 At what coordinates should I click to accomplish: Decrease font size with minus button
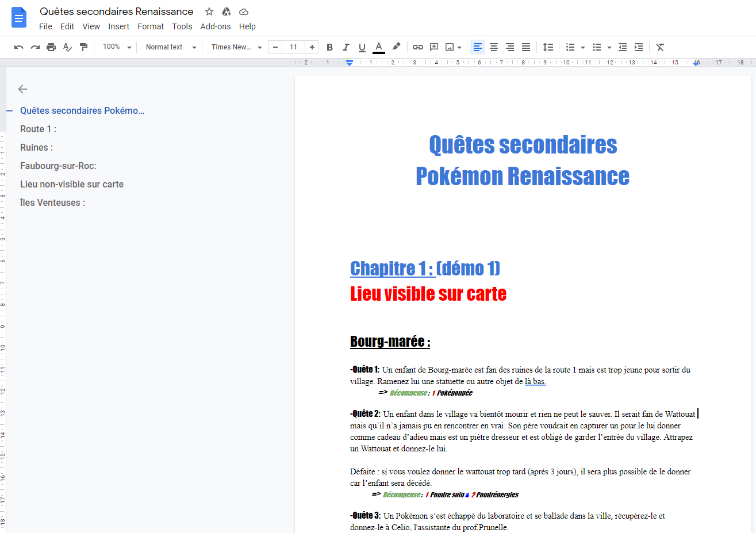point(275,47)
